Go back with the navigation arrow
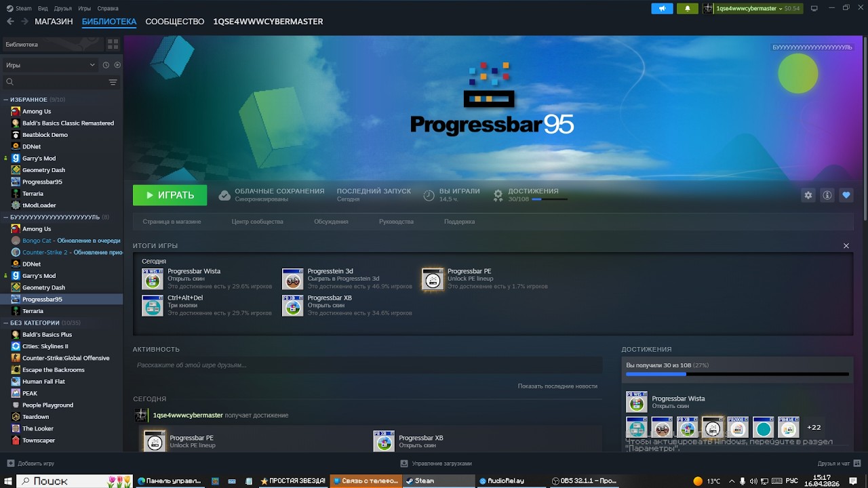This screenshot has height=488, width=868. click(x=10, y=22)
